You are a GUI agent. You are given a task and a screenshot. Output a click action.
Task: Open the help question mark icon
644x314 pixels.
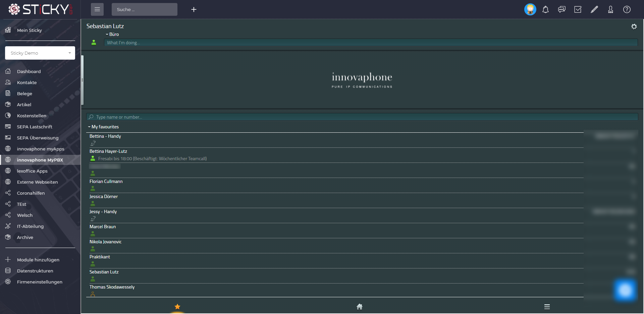627,9
